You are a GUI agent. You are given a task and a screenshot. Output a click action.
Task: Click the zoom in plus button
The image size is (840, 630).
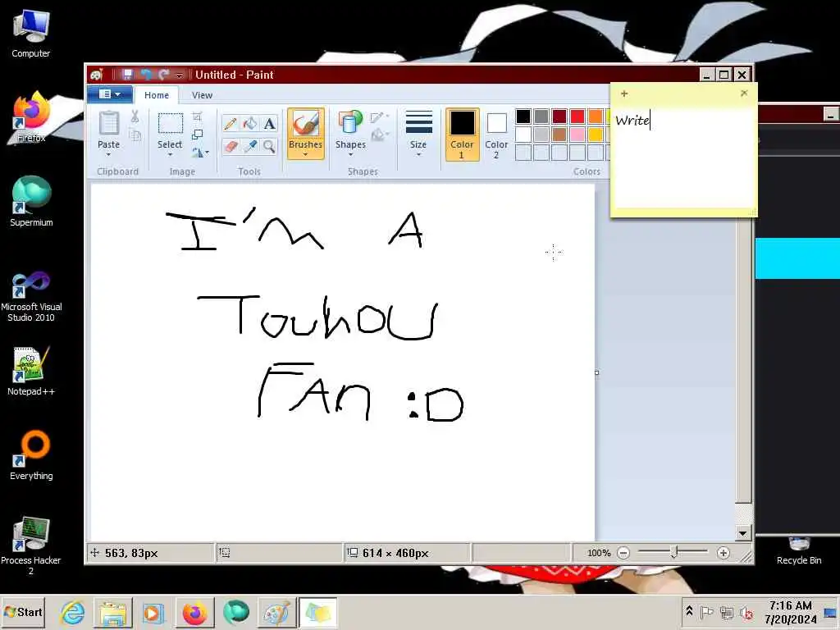tap(724, 553)
